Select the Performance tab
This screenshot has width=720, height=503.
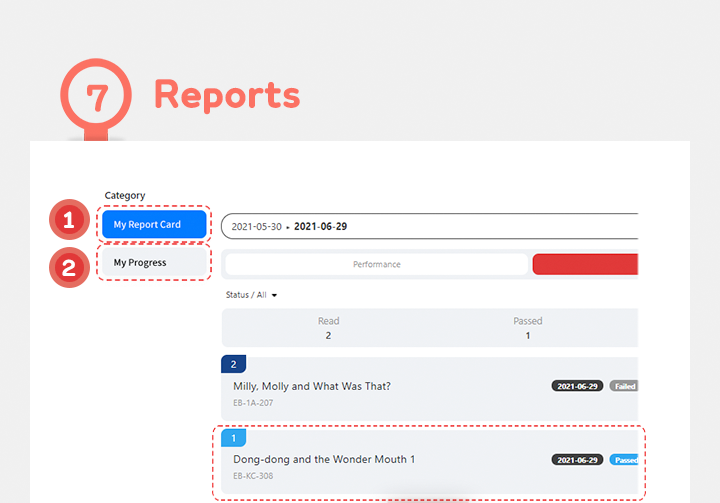click(x=376, y=264)
